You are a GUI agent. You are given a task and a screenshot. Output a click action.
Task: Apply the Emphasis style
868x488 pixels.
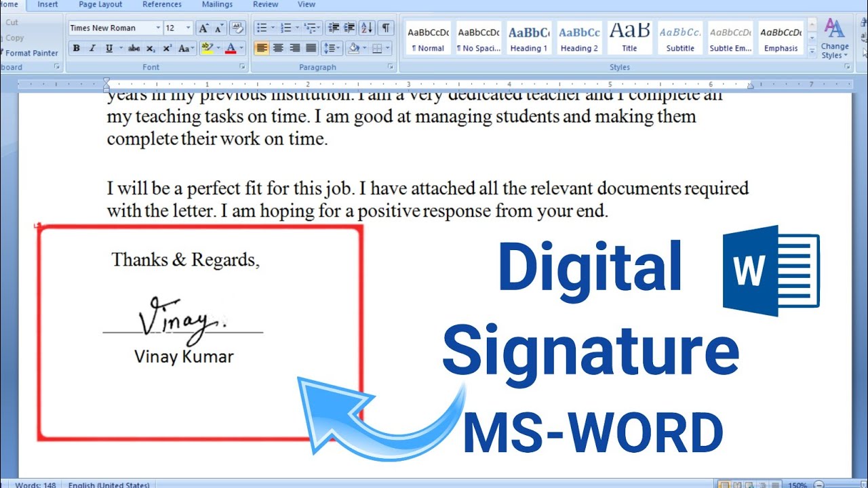781,38
